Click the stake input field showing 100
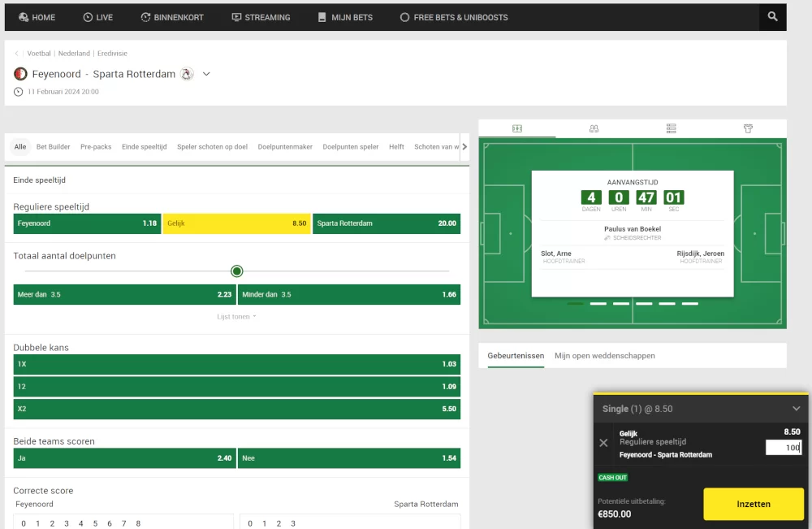Image resolution: width=812 pixels, height=529 pixels. point(784,448)
